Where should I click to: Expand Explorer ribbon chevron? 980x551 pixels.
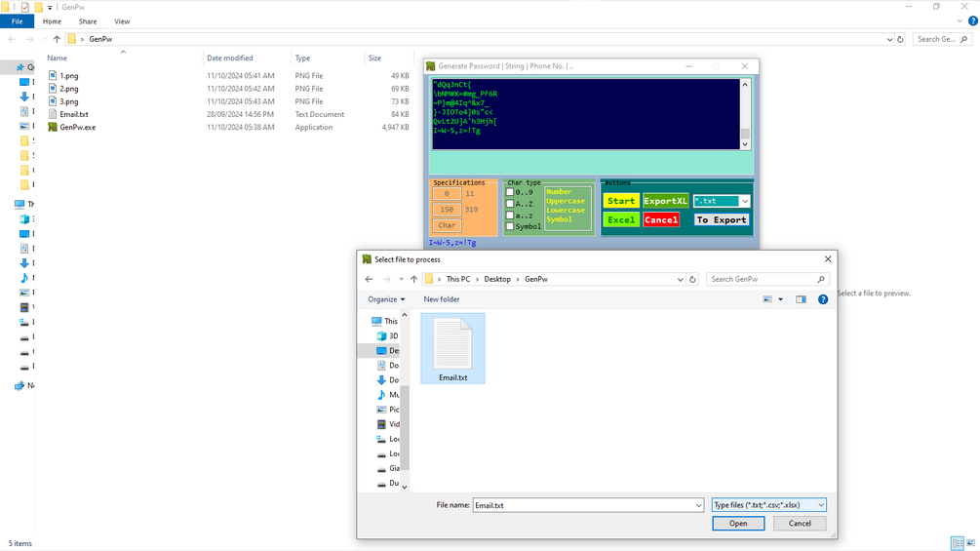point(960,21)
